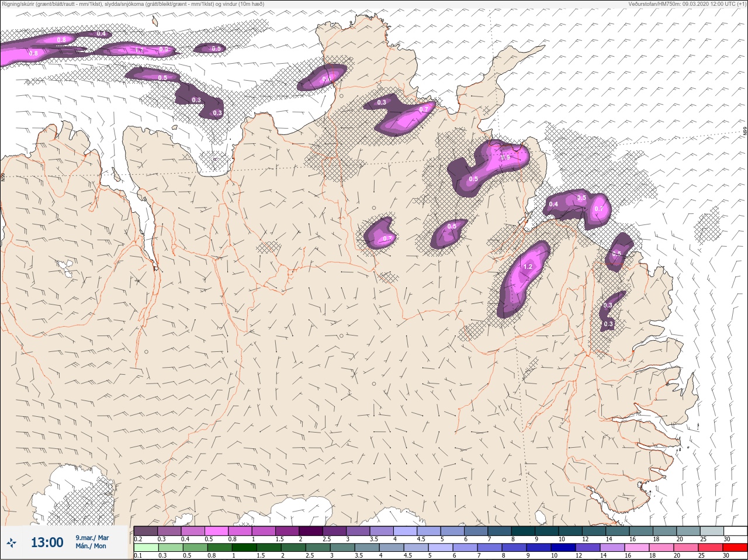The width and height of the screenshot is (748, 560).
Task: Click the 30 tick label on the lower scale
Action: tap(727, 556)
